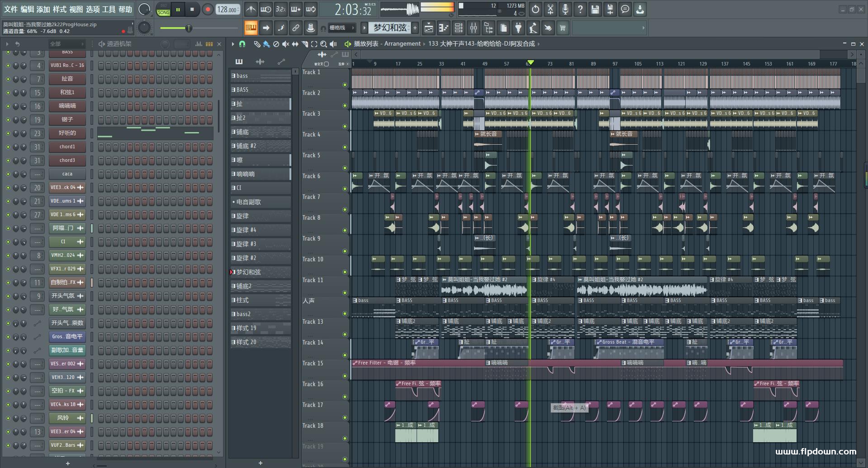Toggle the green mute LED for chord1 channel
This screenshot has width=868, height=468.
[8, 147]
